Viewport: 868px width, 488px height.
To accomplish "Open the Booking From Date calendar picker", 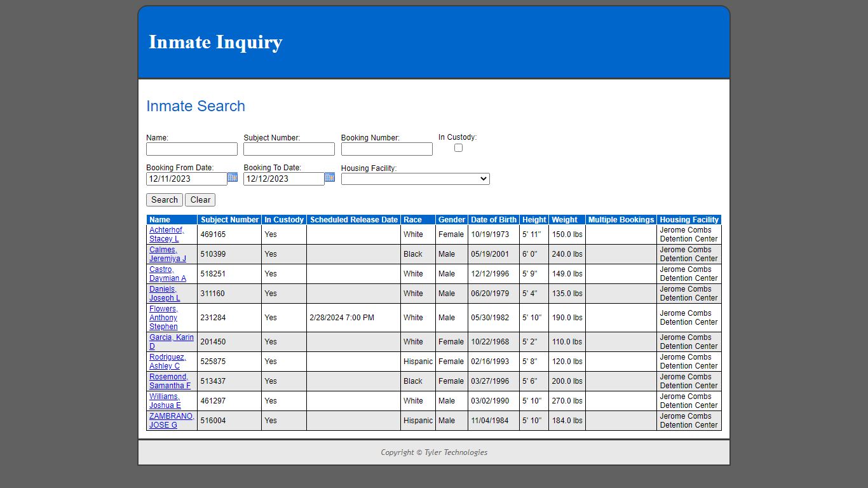I will pos(233,177).
